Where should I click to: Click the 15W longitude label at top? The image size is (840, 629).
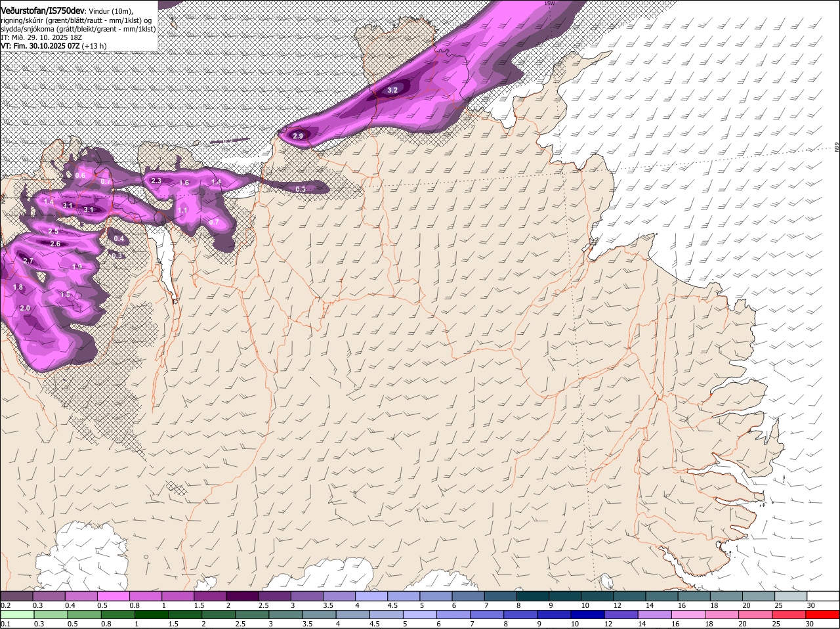coord(549,3)
